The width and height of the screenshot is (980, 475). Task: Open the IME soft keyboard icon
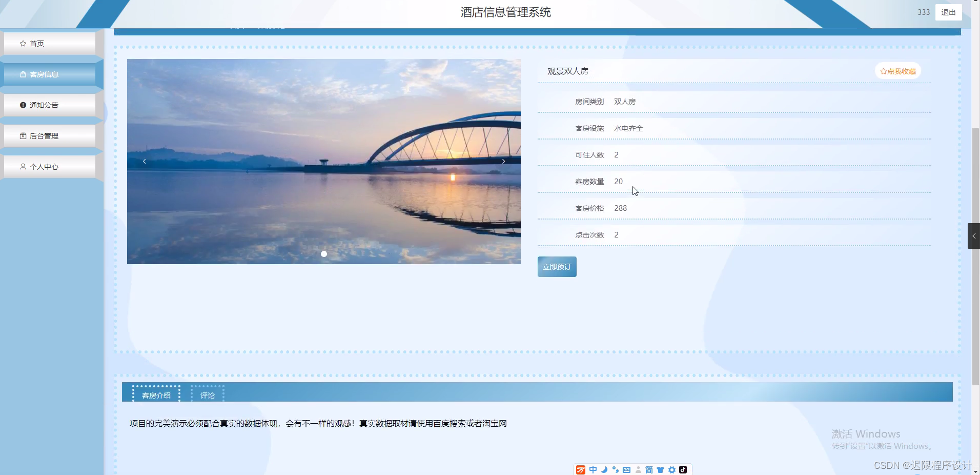tap(626, 469)
